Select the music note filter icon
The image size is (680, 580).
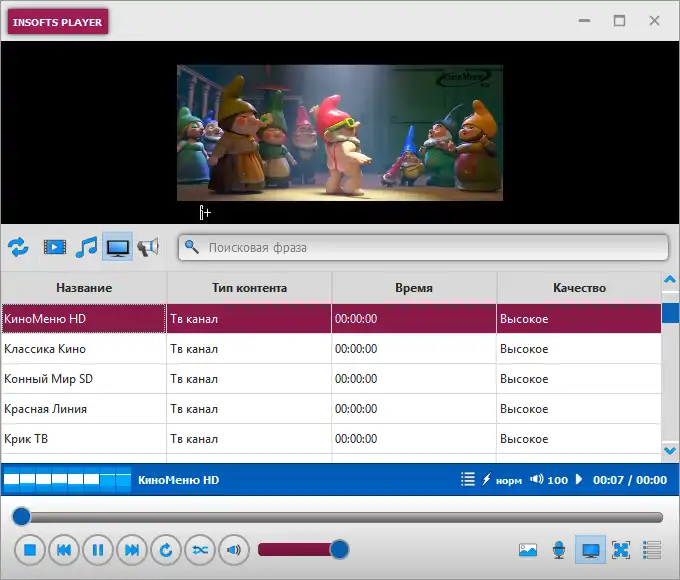pyautogui.click(x=87, y=247)
